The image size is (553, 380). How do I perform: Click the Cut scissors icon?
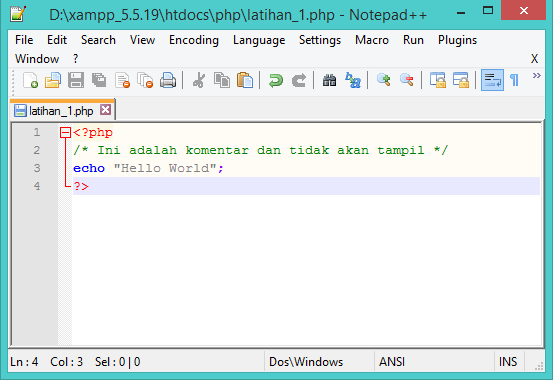tap(199, 80)
